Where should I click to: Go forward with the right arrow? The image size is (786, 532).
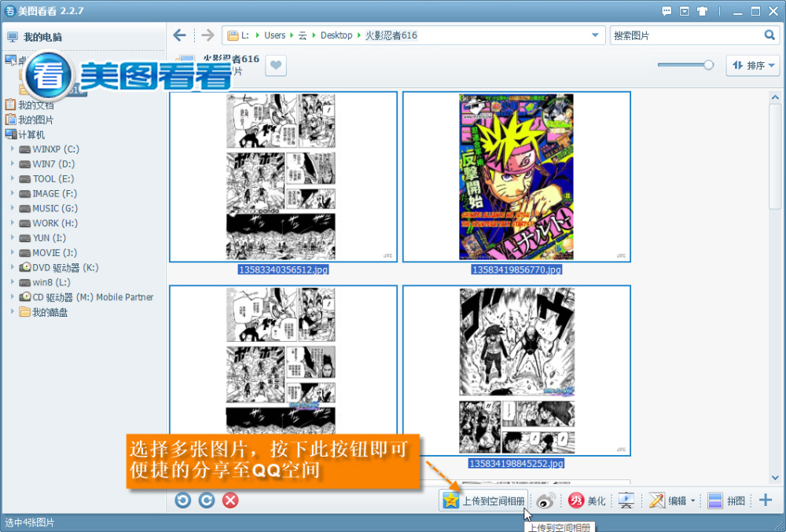point(208,35)
